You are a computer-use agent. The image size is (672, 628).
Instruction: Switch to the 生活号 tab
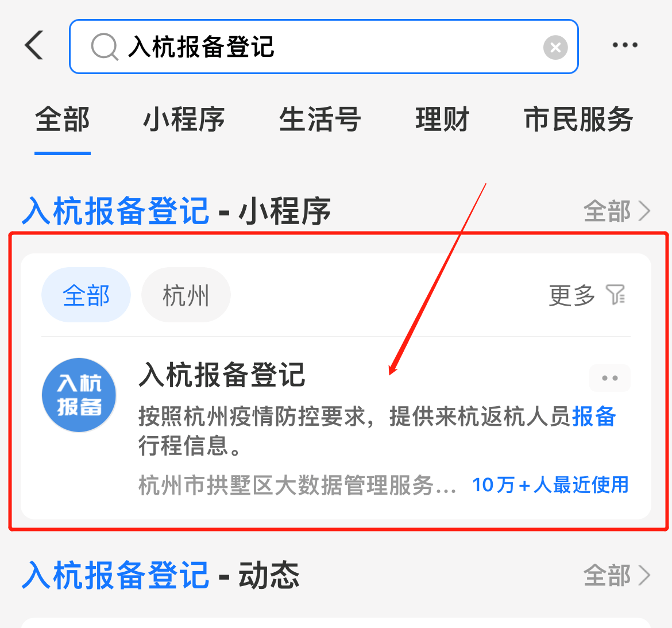pyautogui.click(x=320, y=120)
